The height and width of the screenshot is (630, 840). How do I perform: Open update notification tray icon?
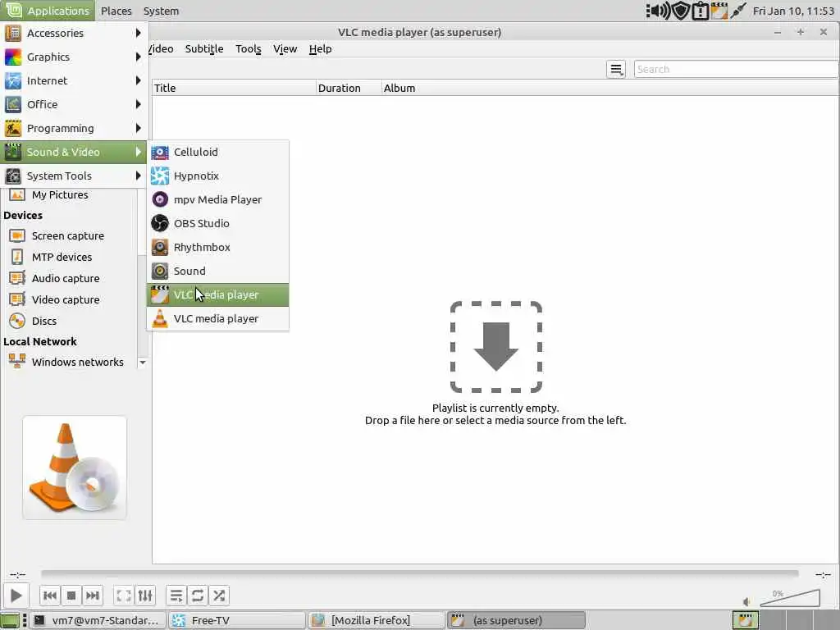(x=701, y=11)
